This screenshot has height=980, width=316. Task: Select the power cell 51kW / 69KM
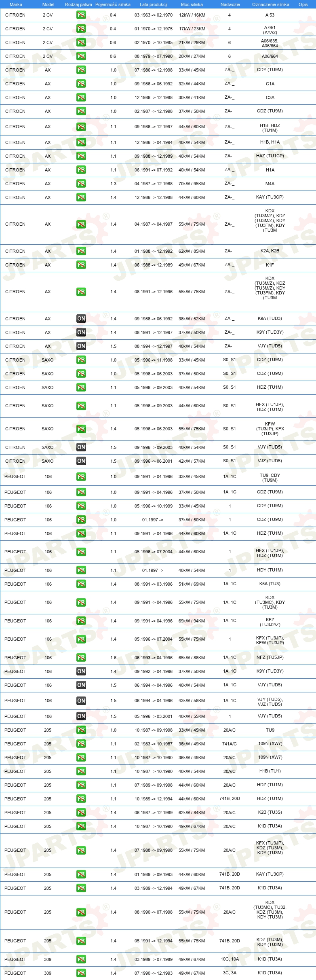point(192,584)
